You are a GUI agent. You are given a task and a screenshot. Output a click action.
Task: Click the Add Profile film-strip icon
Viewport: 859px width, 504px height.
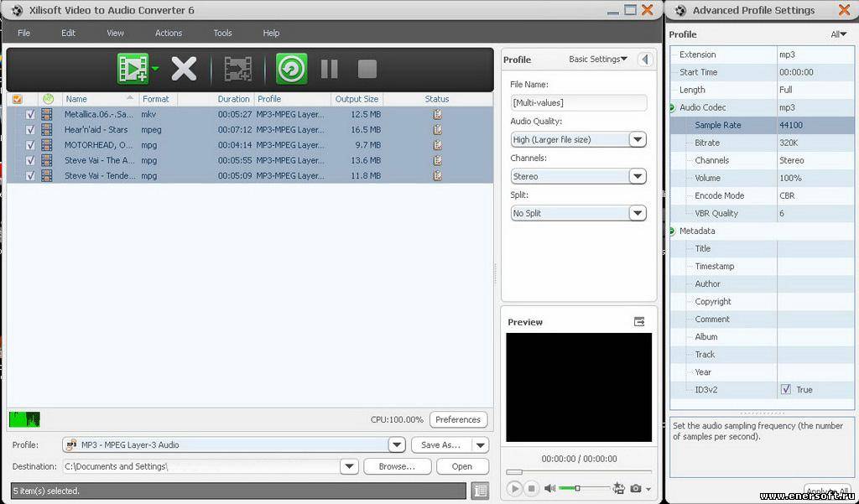(237, 69)
